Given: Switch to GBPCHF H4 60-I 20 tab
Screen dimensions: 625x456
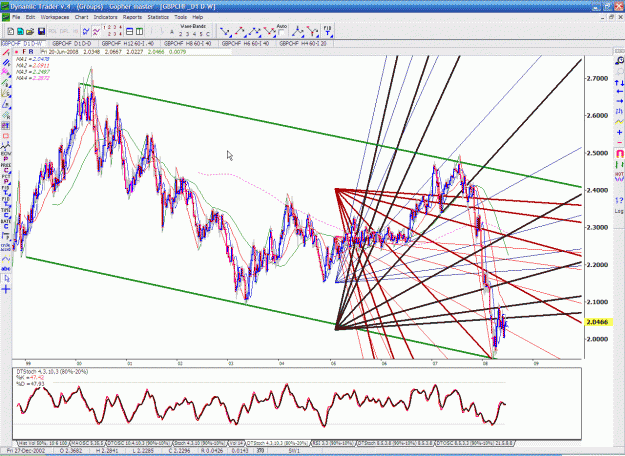Looking at the screenshot, I should 303,43.
